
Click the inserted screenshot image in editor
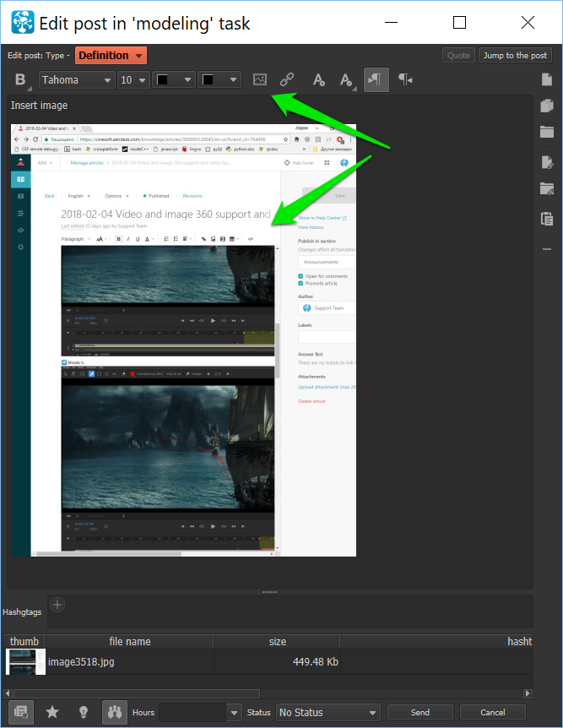(x=183, y=340)
